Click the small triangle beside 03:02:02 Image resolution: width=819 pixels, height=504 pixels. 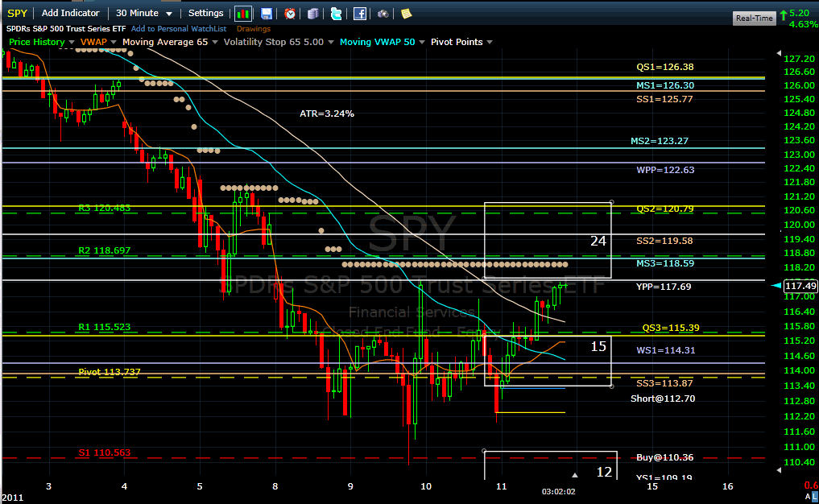(x=574, y=475)
